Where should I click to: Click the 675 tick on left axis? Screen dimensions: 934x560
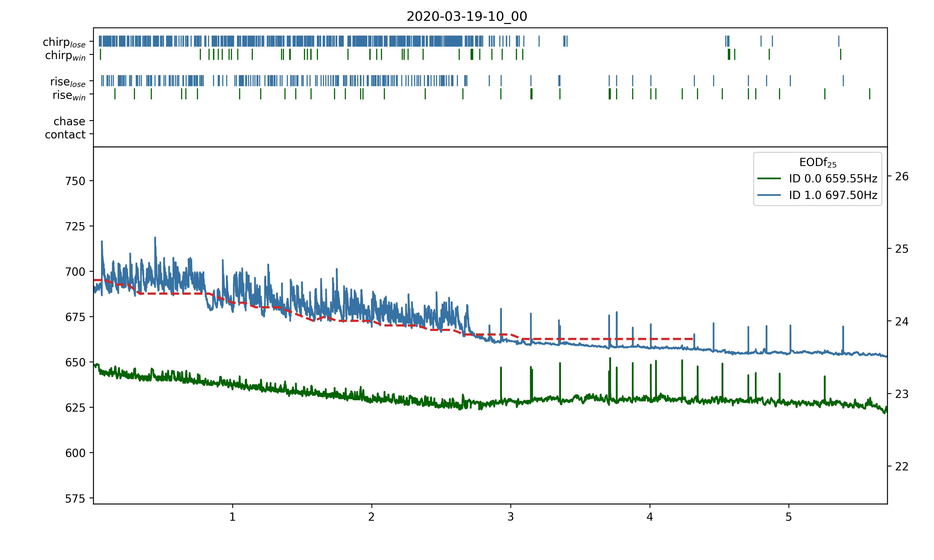pyautogui.click(x=75, y=317)
